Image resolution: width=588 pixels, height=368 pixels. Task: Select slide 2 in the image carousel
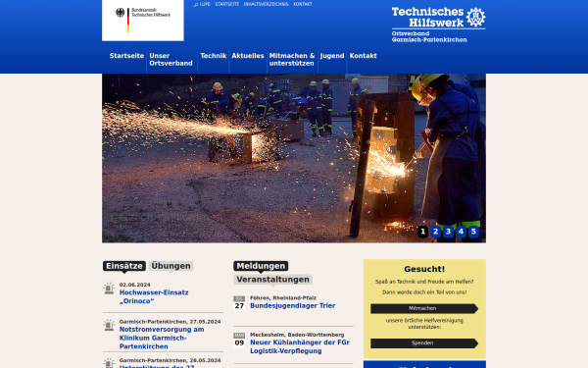coord(435,232)
